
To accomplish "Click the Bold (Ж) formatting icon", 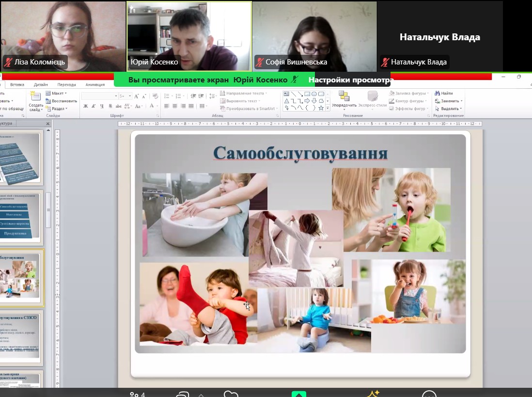I will [86, 106].
